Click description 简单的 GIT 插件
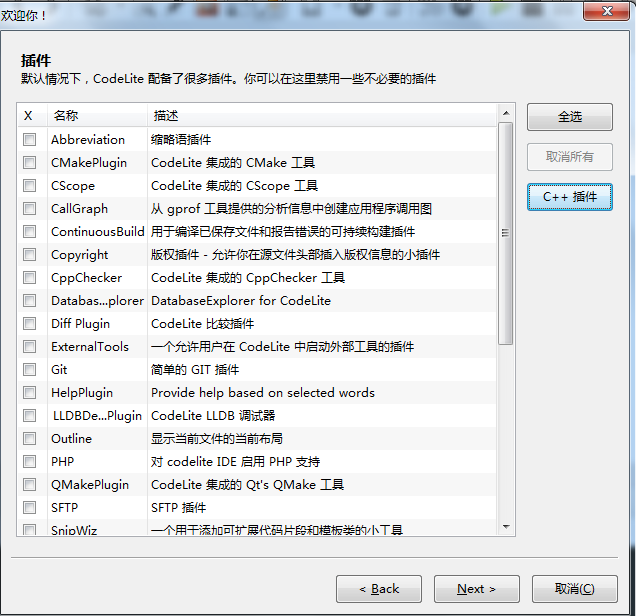 (195, 369)
